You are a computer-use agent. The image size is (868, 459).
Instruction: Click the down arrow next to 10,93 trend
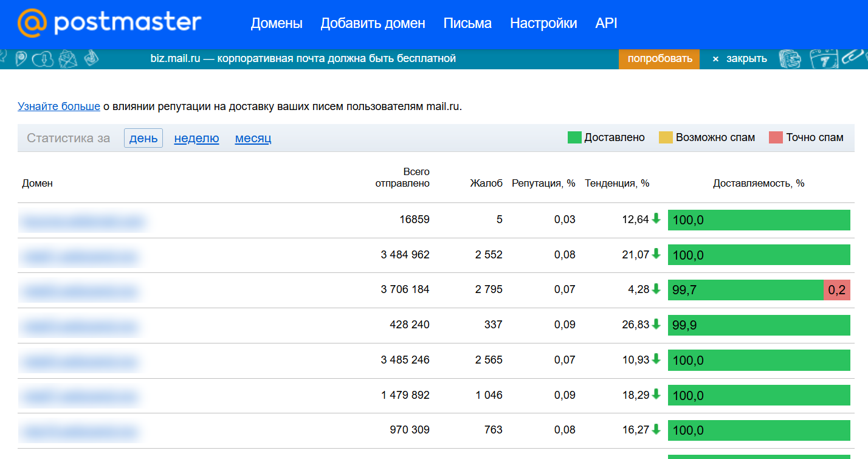[x=656, y=359]
